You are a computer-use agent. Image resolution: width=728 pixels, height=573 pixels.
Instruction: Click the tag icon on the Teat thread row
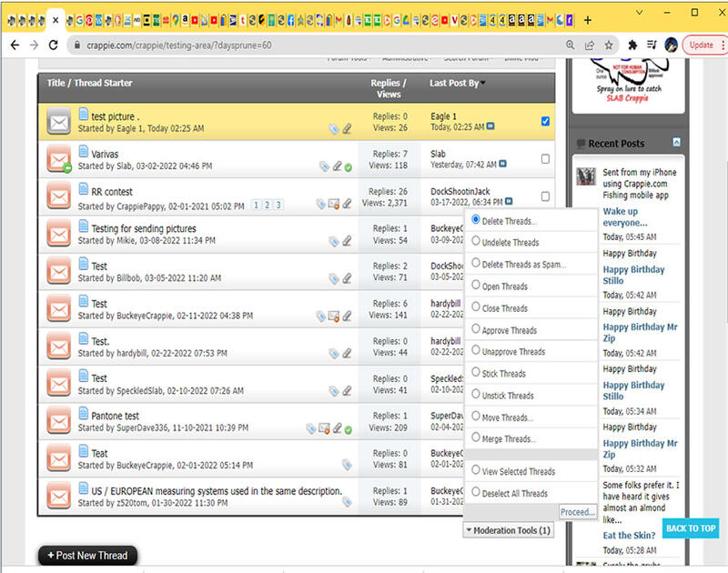tap(347, 465)
